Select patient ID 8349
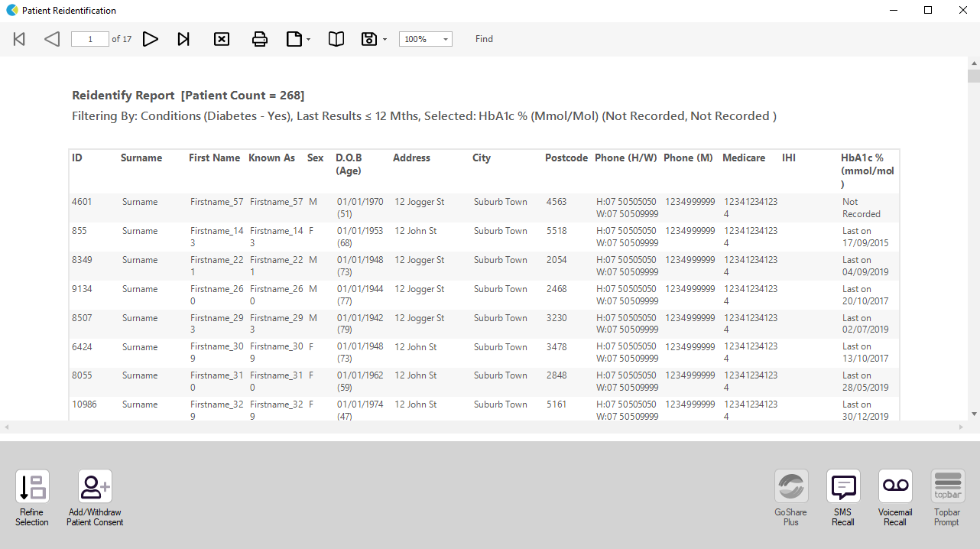 (82, 260)
